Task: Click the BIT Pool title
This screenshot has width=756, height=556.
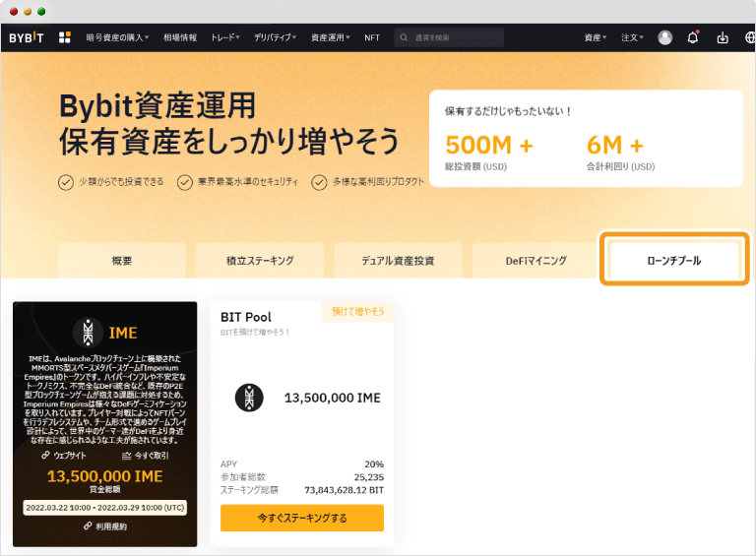Action: [x=246, y=317]
